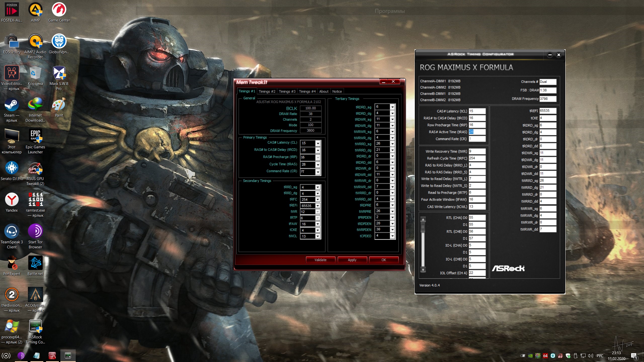The image size is (644, 362).
Task: Open the AIMP desktop icon
Action: point(35,10)
